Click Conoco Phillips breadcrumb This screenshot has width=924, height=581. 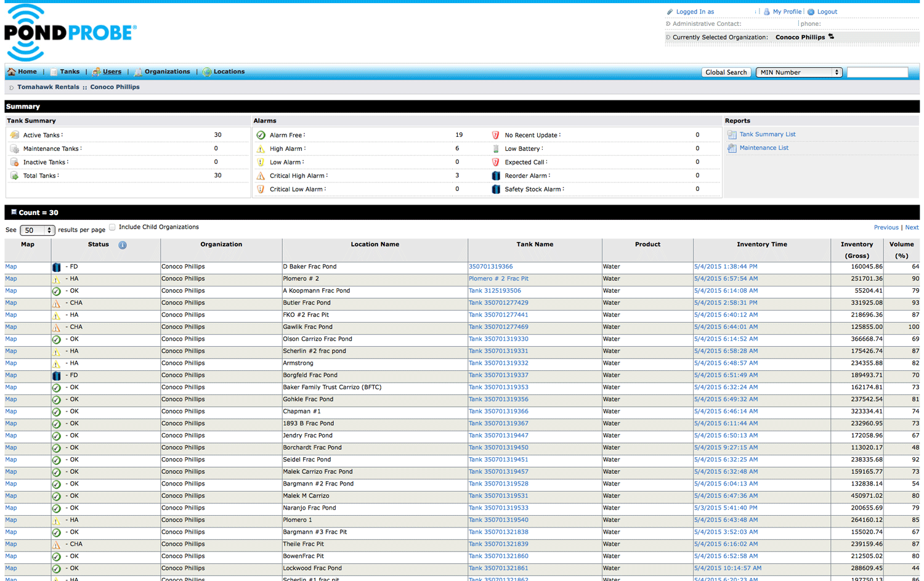coord(115,87)
